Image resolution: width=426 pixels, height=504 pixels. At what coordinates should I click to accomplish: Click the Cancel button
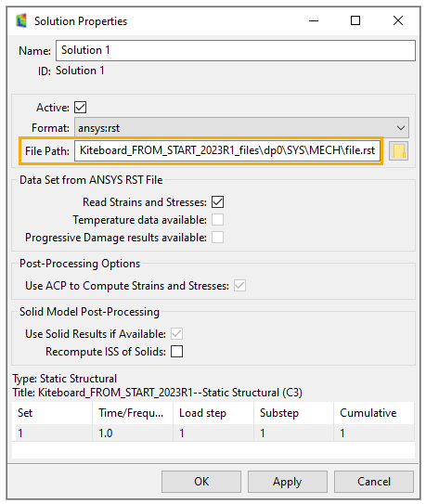click(x=374, y=482)
